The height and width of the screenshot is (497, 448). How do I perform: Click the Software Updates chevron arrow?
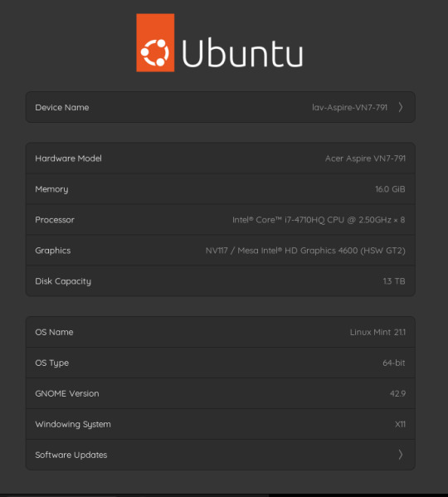(401, 455)
